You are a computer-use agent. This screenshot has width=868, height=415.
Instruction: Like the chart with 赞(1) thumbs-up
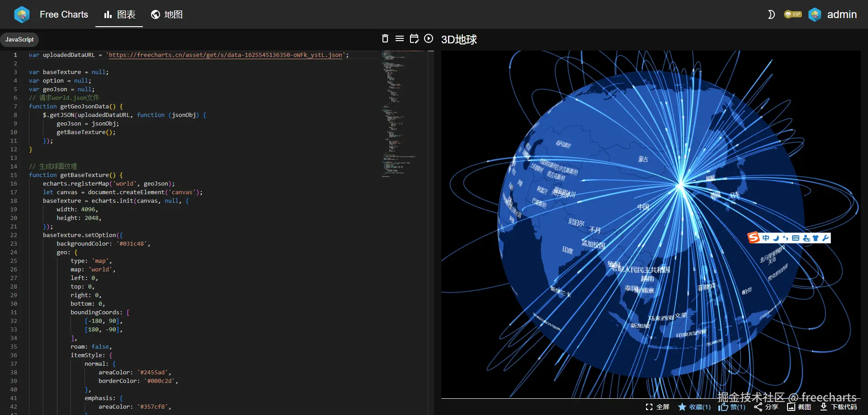click(732, 407)
